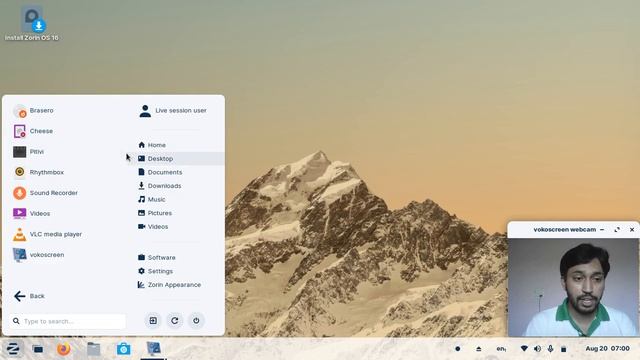Launch Brasero from the app list
640x360 pixels.
[33, 111]
